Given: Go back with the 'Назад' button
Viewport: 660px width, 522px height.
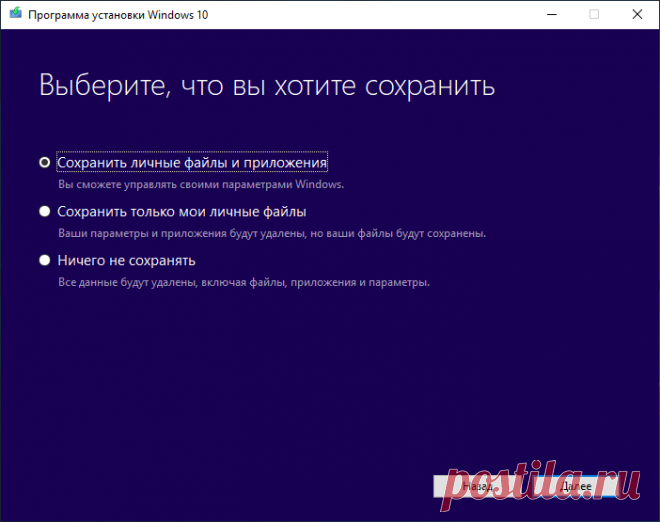Looking at the screenshot, I should [478, 487].
